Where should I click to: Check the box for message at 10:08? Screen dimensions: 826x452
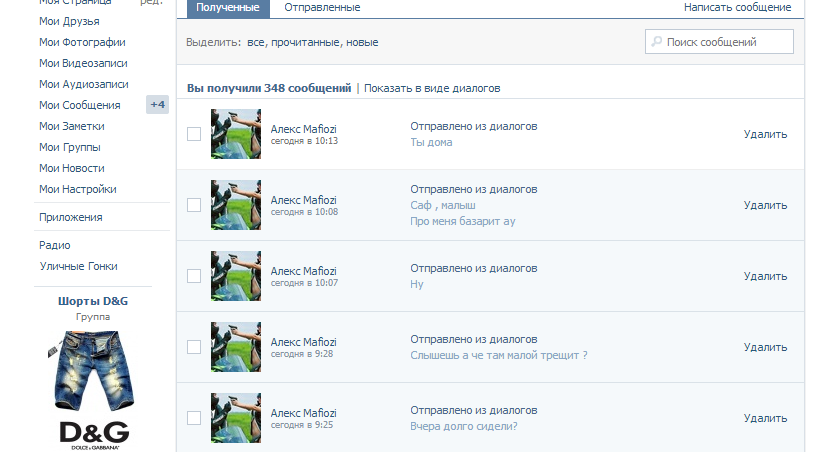[x=194, y=205]
